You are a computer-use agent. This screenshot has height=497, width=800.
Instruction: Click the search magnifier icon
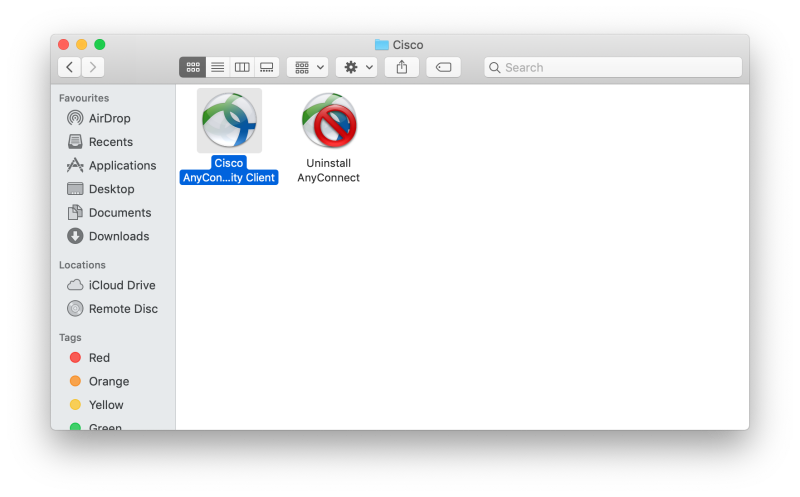point(494,67)
